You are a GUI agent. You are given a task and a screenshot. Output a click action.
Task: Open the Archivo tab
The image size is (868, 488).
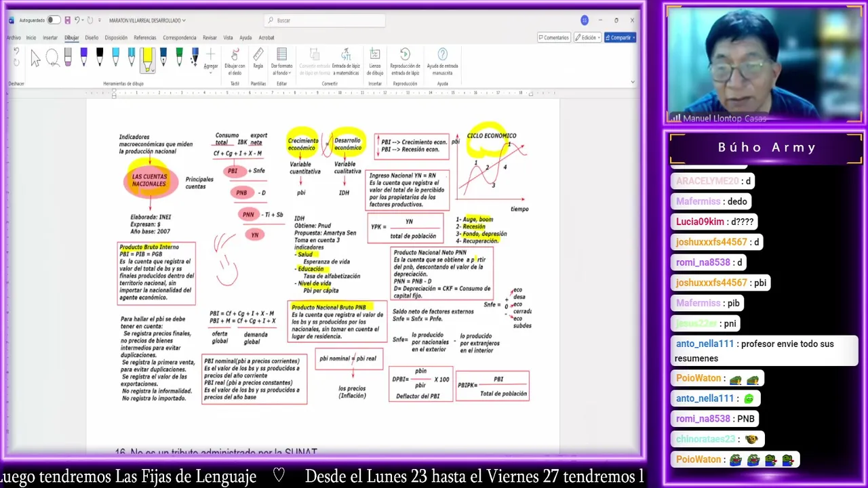tap(14, 38)
